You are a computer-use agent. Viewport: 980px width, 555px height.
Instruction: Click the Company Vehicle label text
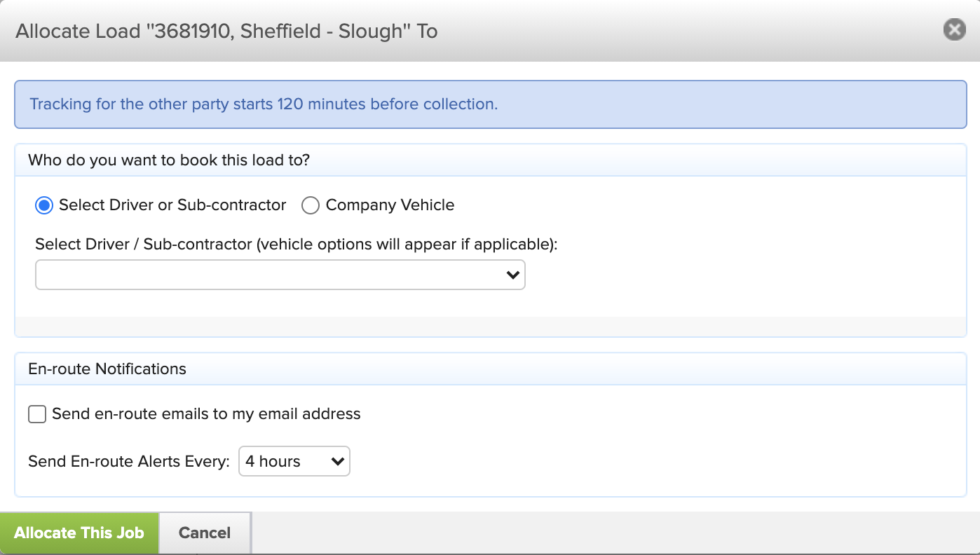click(x=390, y=205)
